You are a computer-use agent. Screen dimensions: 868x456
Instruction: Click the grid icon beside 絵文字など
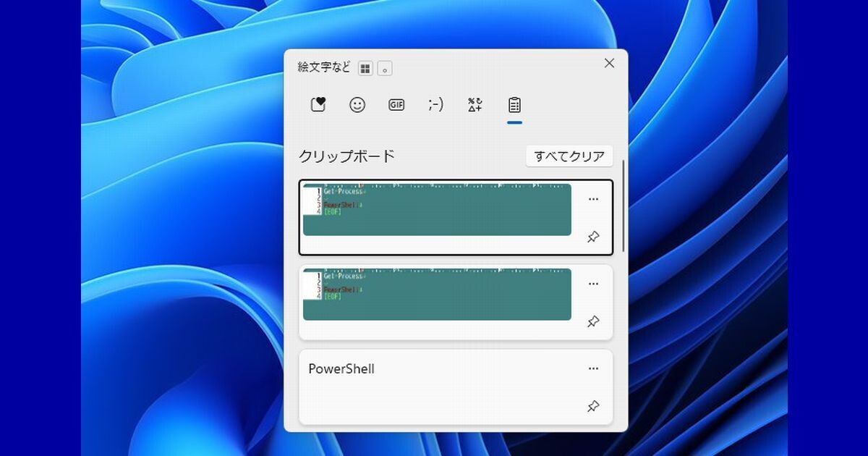click(365, 68)
